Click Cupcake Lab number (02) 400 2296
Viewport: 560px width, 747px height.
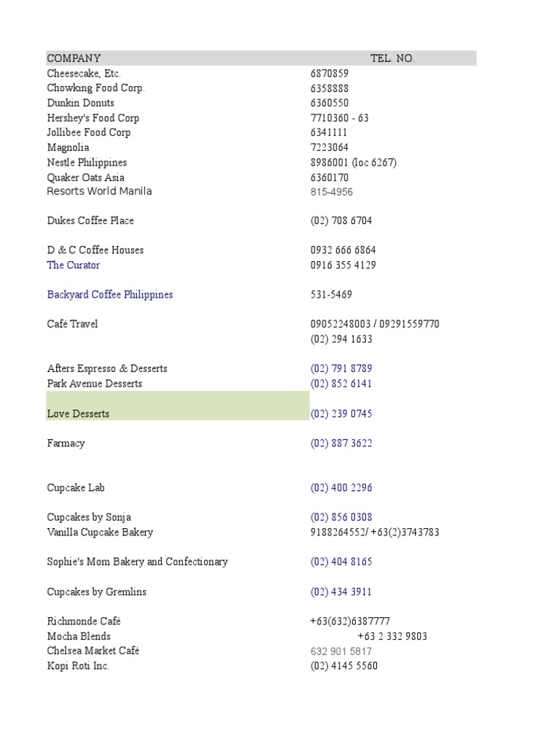click(341, 488)
